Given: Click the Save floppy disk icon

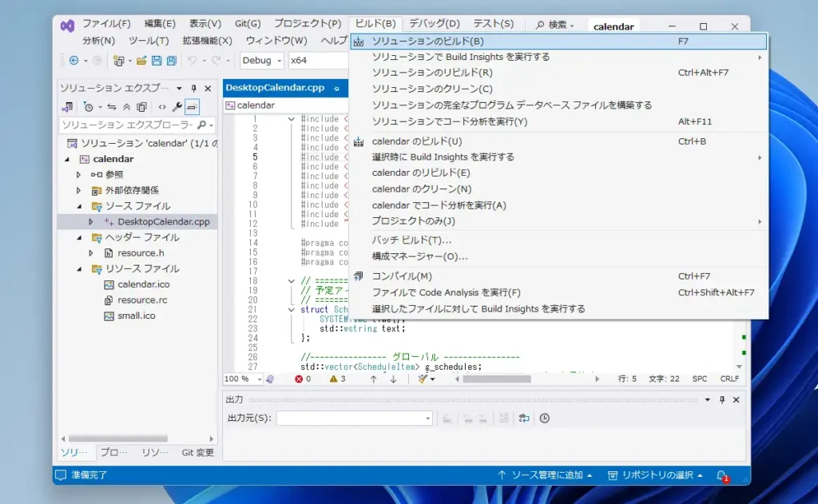Looking at the screenshot, I should (157, 61).
